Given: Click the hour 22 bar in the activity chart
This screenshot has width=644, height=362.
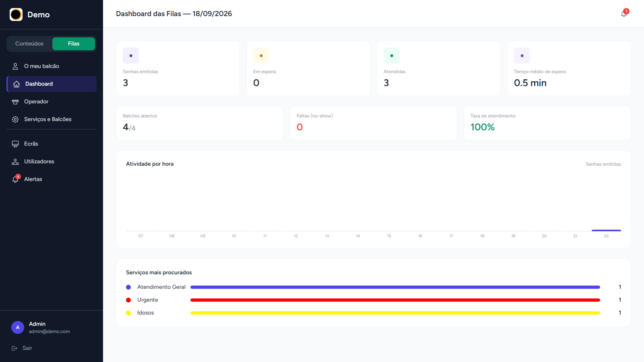Looking at the screenshot, I should tap(606, 230).
